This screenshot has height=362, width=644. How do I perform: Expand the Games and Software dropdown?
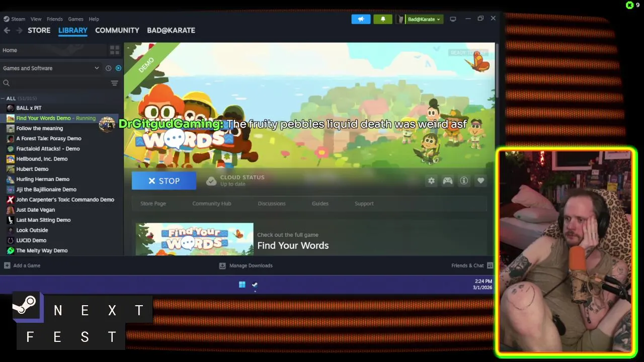[97, 68]
